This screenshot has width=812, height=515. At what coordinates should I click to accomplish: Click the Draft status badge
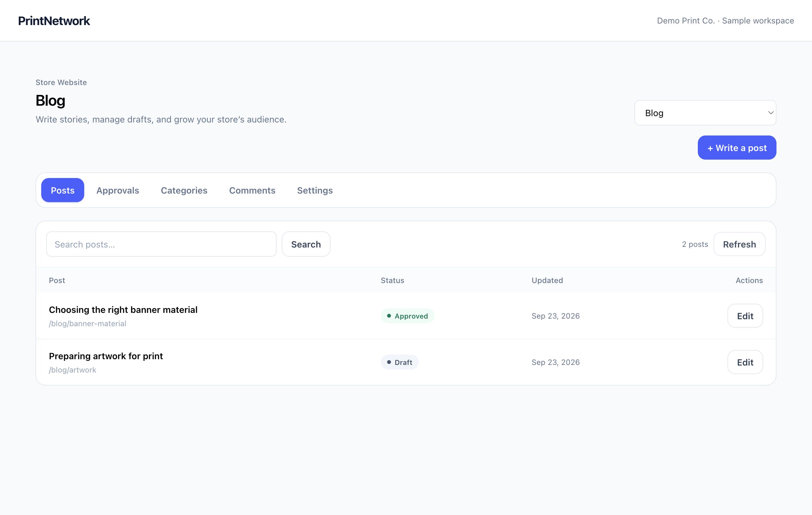[400, 362]
